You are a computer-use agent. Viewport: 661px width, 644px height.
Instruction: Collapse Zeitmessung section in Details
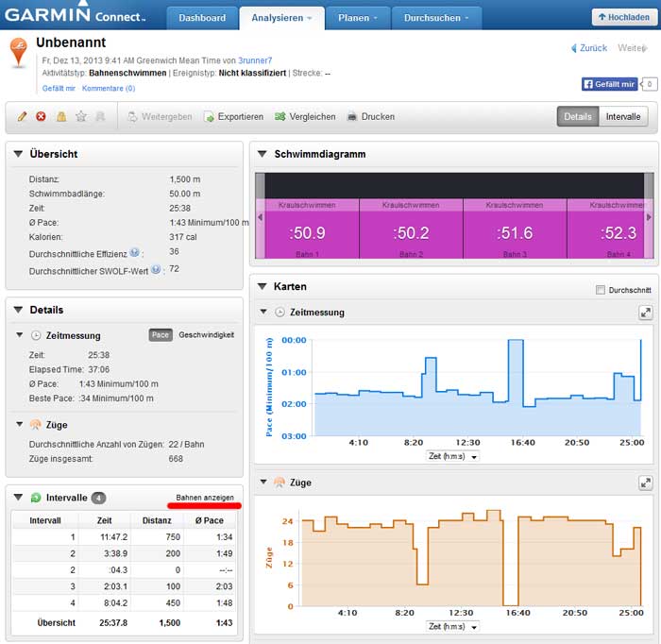click(20, 335)
